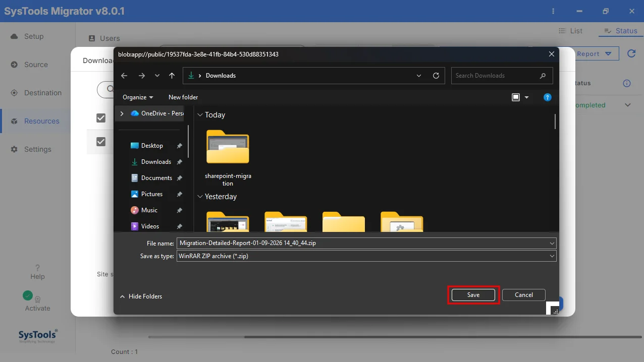The image size is (644, 362).
Task: Open the Organize dropdown menu
Action: (x=138, y=97)
